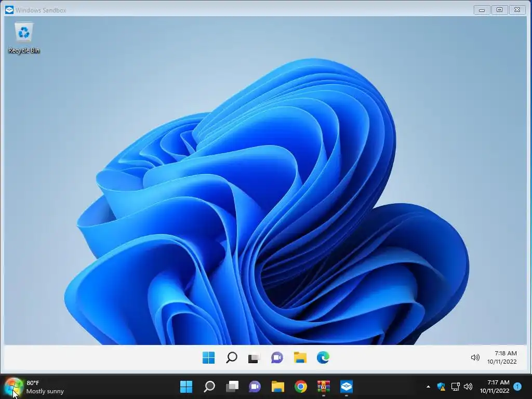Image resolution: width=532 pixels, height=399 pixels.
Task: Launch Microsoft Edge in the Sandbox taskbar
Action: point(323,357)
